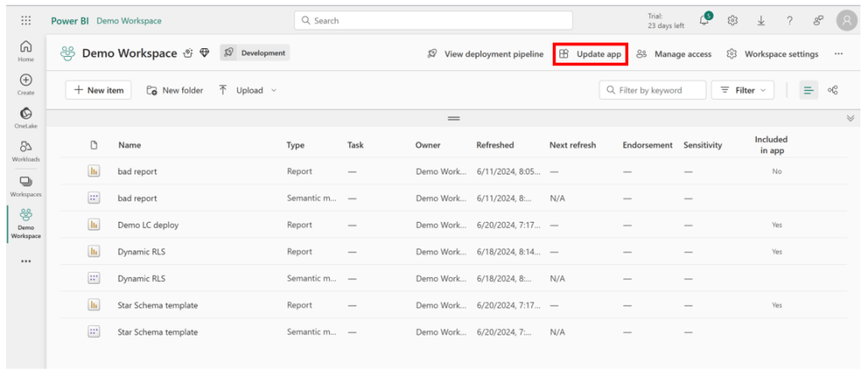Expand the collapsed task flow chevron
Viewport: 868px width, 376px height.
[x=850, y=119]
